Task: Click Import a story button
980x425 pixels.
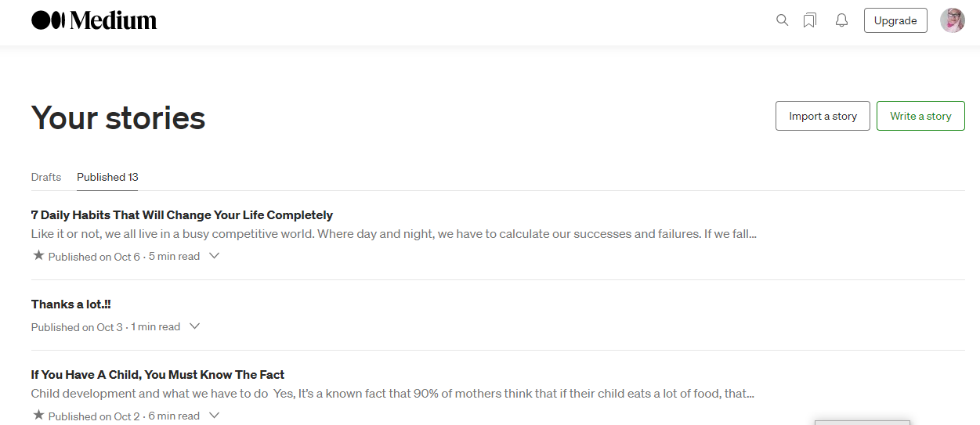Action: click(x=823, y=116)
